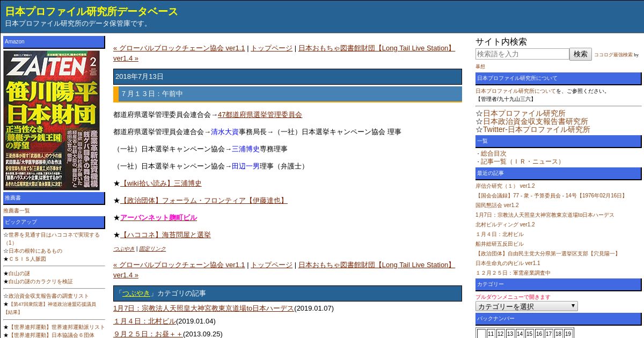The width and height of the screenshot is (644, 338).
Task: Open recent post 岸信介研究（１） ver1.2
Action: point(505,186)
